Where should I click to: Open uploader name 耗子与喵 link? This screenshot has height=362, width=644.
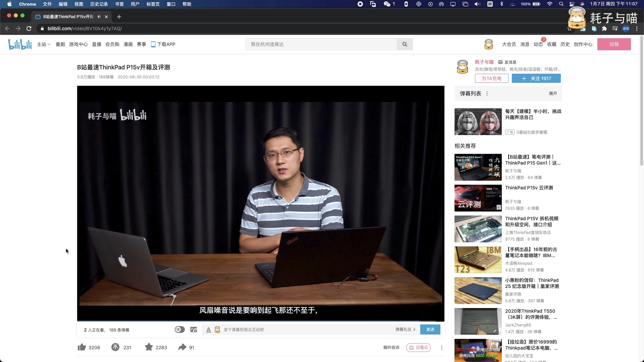pyautogui.click(x=484, y=62)
